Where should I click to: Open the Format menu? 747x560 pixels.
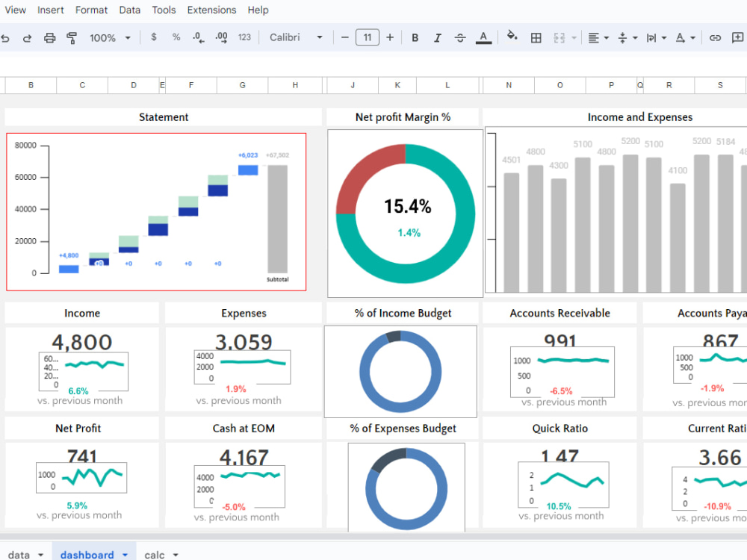coord(91,10)
